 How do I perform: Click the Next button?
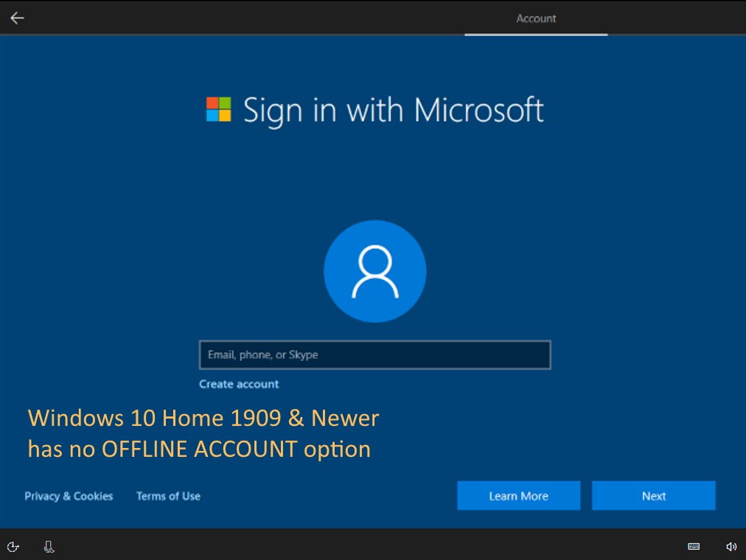coord(654,495)
